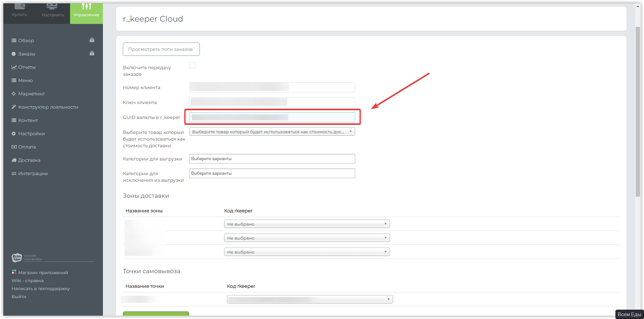Viewport: 644px width, 319px height.
Task: Open the first zone's Код rkeeper dropdown
Action: pos(307,224)
